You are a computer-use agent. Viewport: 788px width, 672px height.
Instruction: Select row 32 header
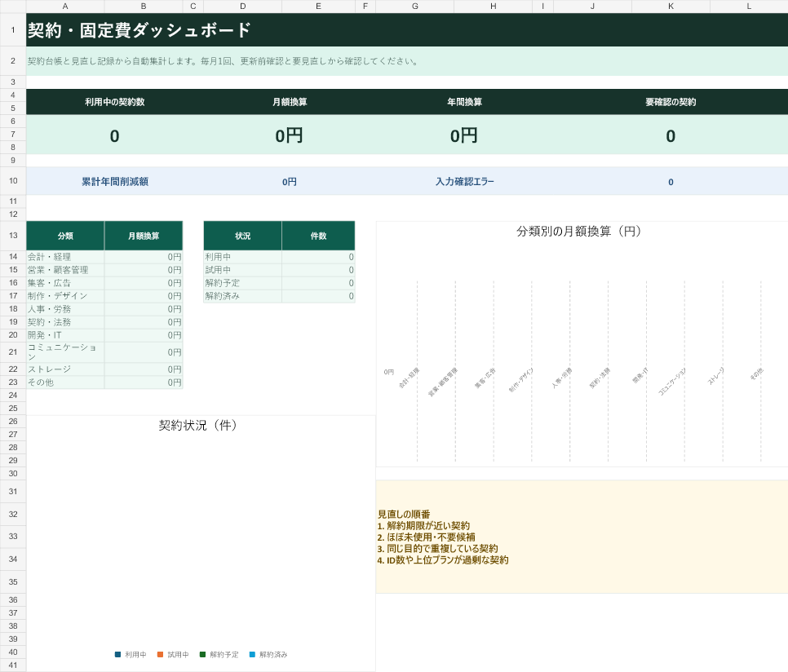(x=13, y=515)
